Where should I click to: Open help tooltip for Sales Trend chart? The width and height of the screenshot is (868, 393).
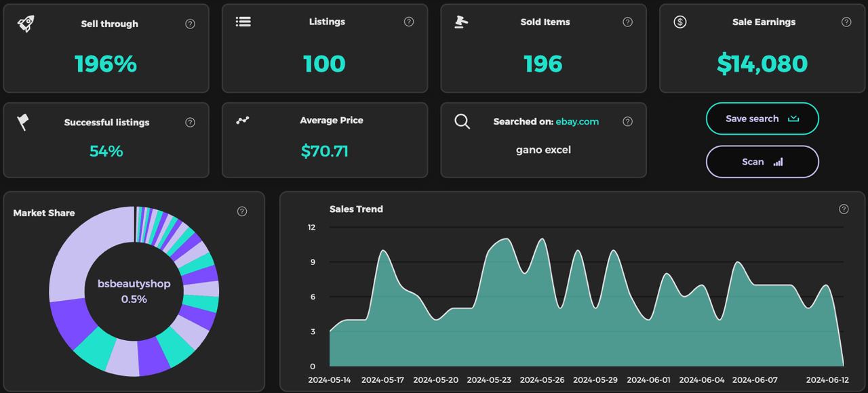[844, 209]
